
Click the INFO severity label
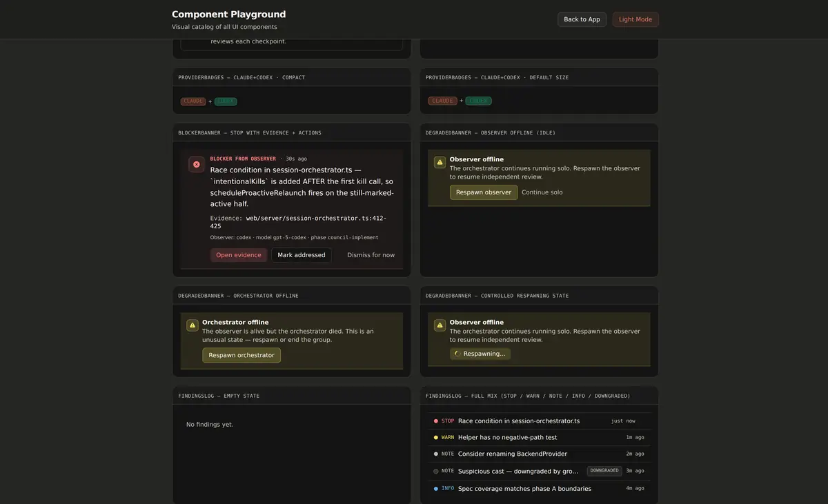pos(448,489)
